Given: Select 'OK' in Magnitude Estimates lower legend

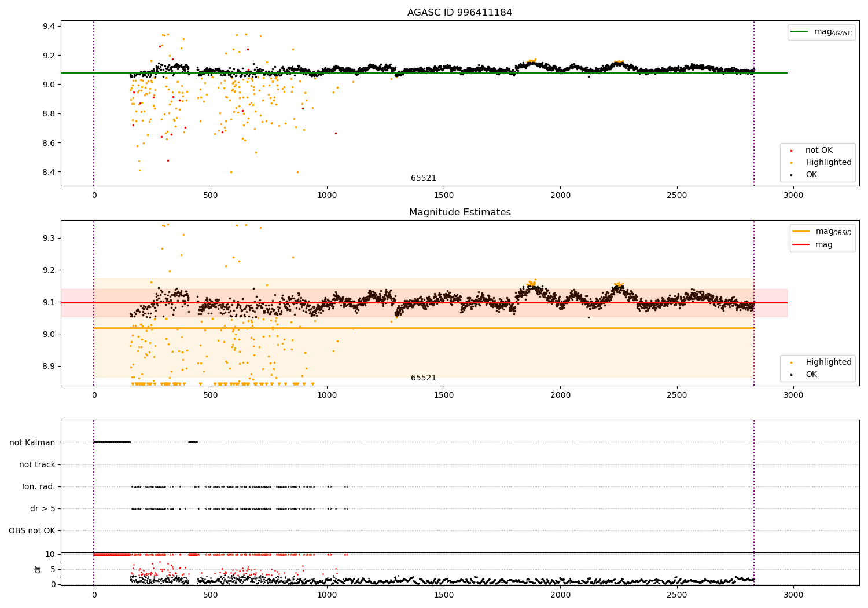Looking at the screenshot, I should pyautogui.click(x=811, y=375).
